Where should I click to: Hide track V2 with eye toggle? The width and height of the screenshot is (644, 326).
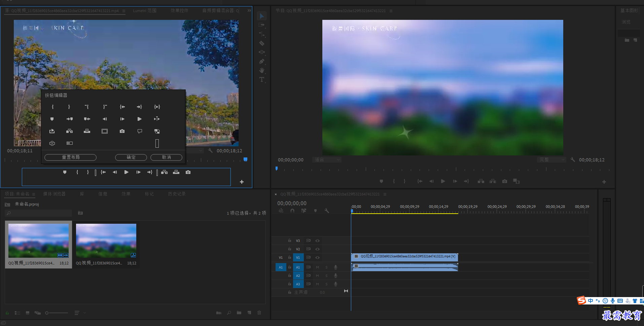317,249
